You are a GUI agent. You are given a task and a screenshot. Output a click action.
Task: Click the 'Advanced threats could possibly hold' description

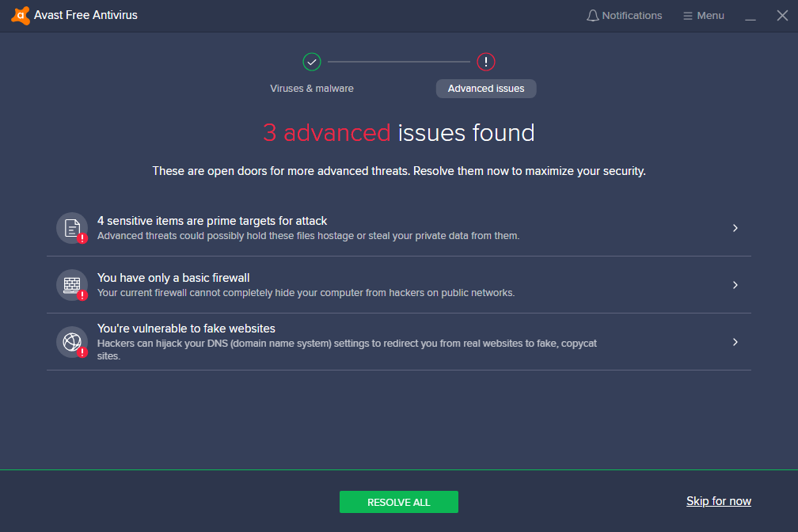click(309, 236)
